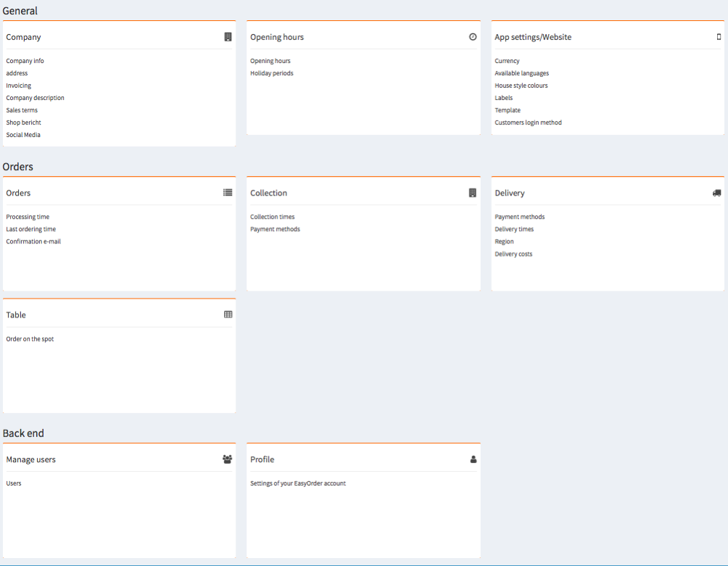
Task: Open Order on the spot settings
Action: [x=30, y=338]
